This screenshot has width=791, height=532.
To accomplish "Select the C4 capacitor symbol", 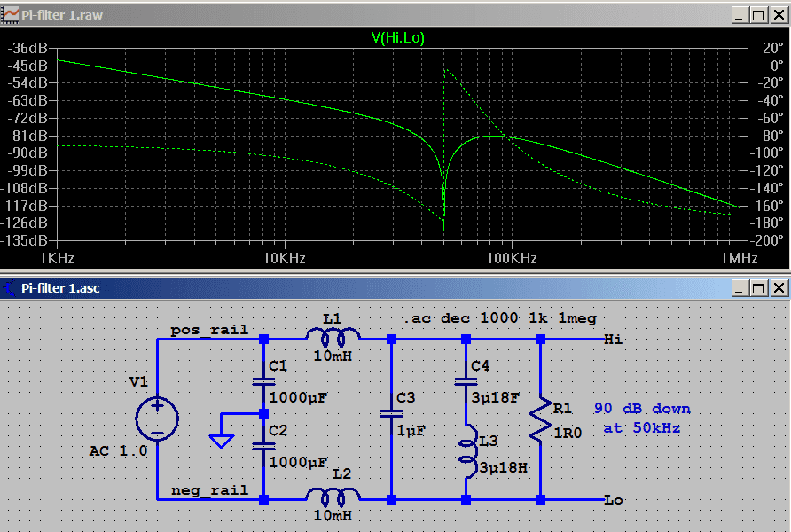I will (465, 381).
